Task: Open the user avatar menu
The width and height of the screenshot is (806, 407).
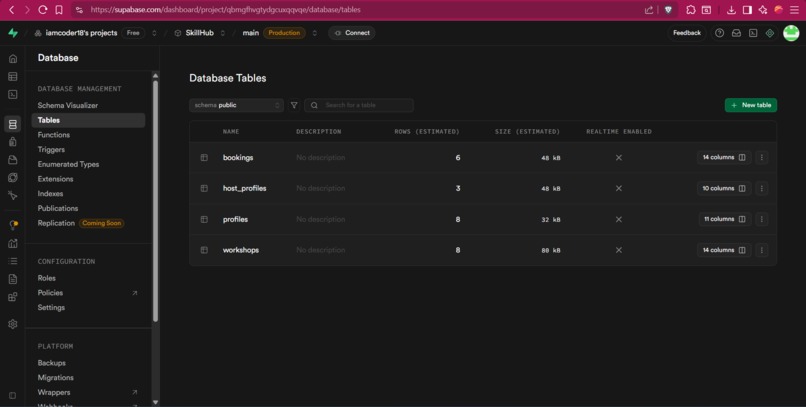Action: coord(791,33)
